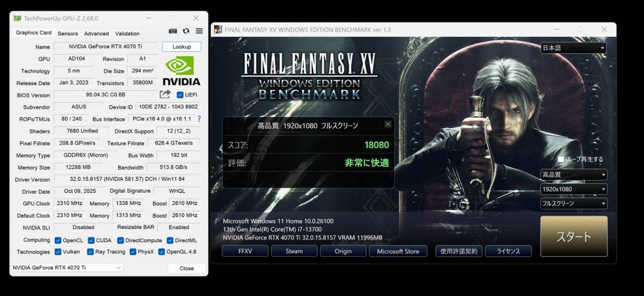Click the Texture Fillrate 626.4 GTexel/s value
The image size is (644, 296).
(x=173, y=143)
